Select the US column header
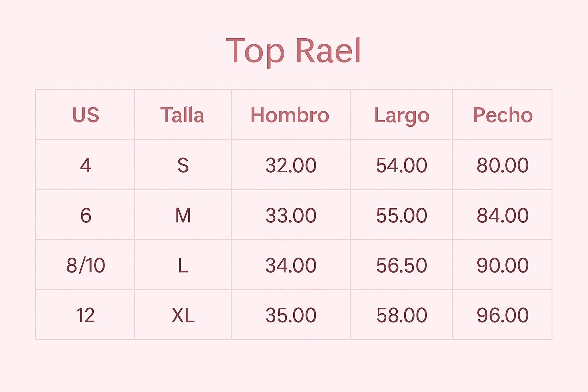588x392 pixels. coord(86,115)
